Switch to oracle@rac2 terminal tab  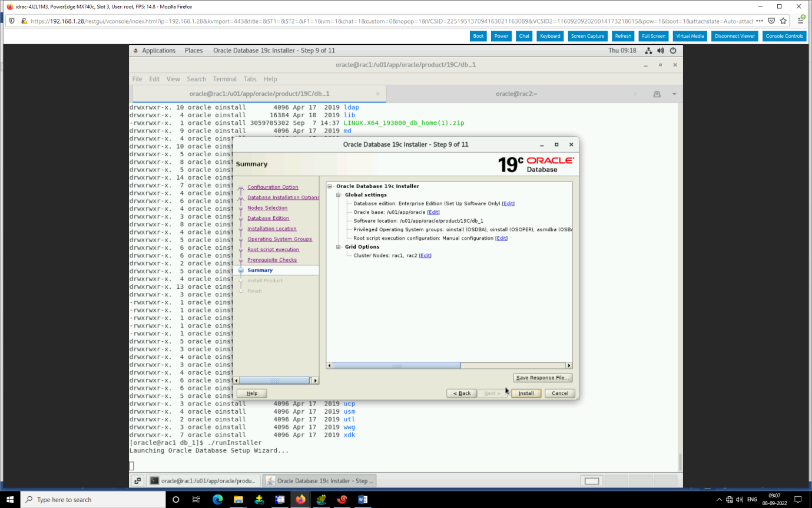click(516, 94)
